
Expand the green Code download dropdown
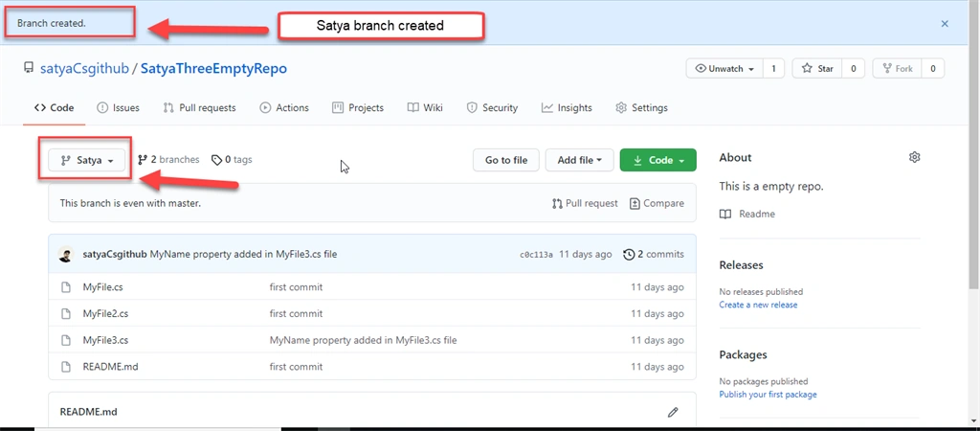[658, 160]
